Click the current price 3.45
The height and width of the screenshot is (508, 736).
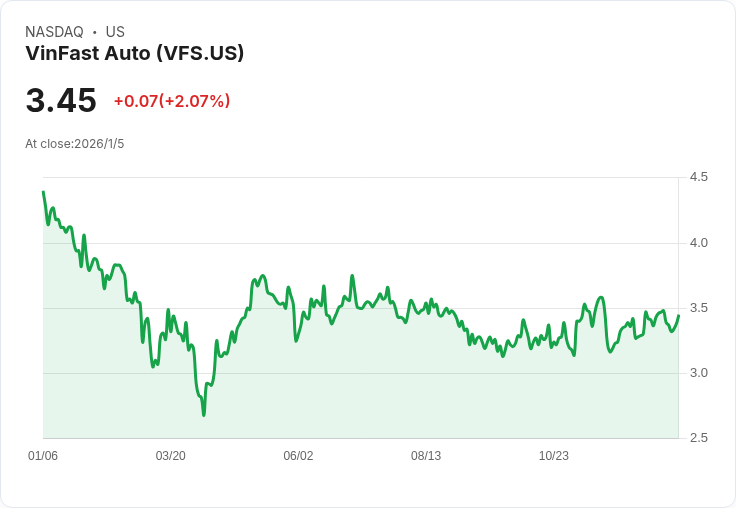click(61, 101)
